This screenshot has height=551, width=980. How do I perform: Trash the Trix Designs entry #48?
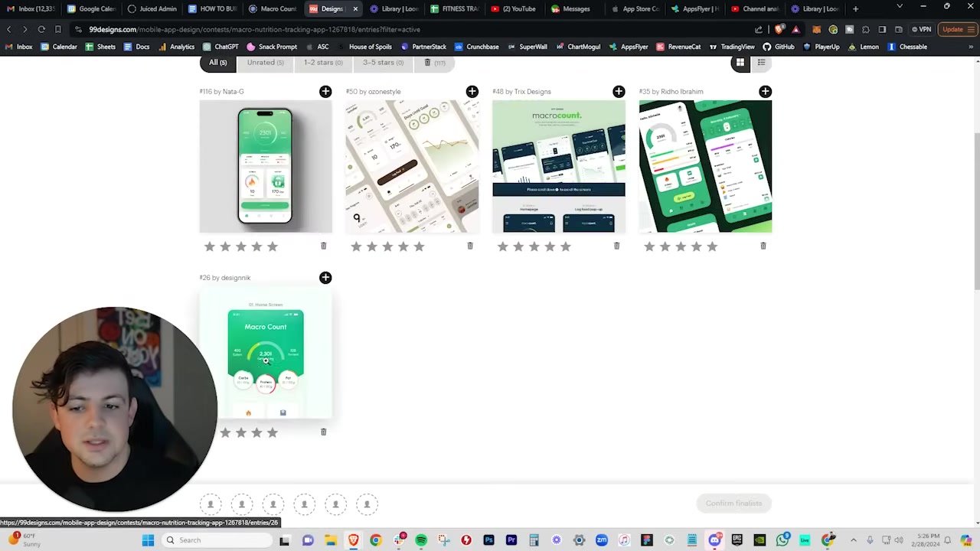616,246
